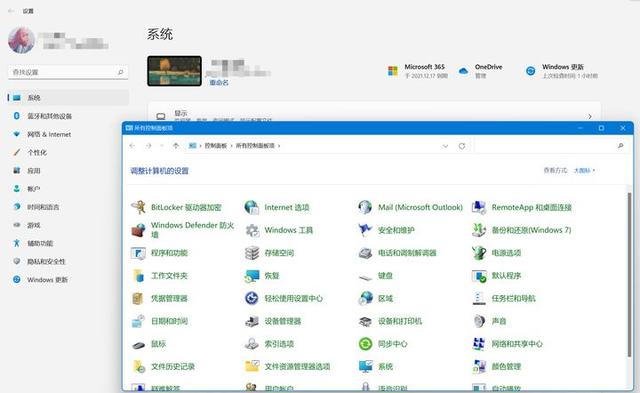Open 声音 sound item
The image size is (640, 393).
pyautogui.click(x=489, y=322)
